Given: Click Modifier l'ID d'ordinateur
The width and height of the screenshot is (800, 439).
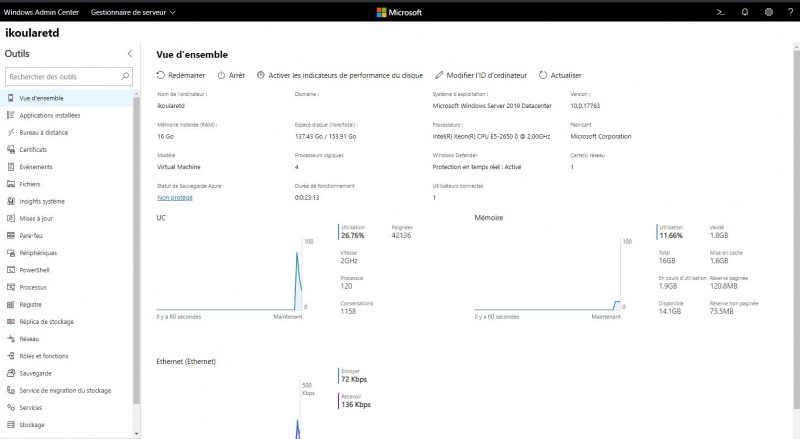Looking at the screenshot, I should pos(481,75).
